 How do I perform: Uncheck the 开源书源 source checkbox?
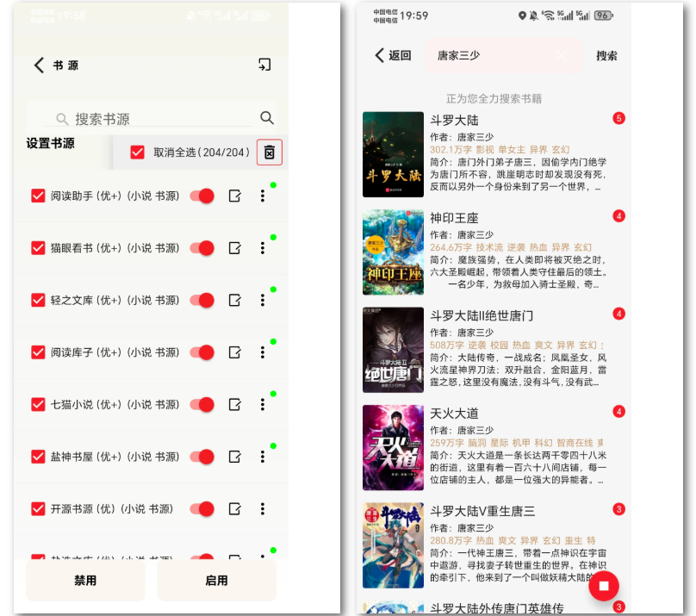(x=38, y=508)
